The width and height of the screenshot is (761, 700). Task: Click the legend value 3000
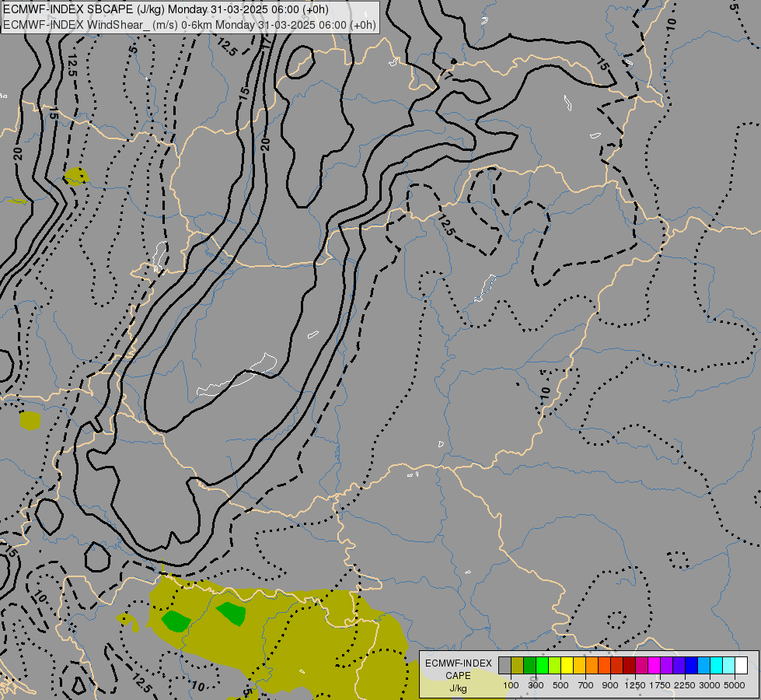pyautogui.click(x=710, y=685)
